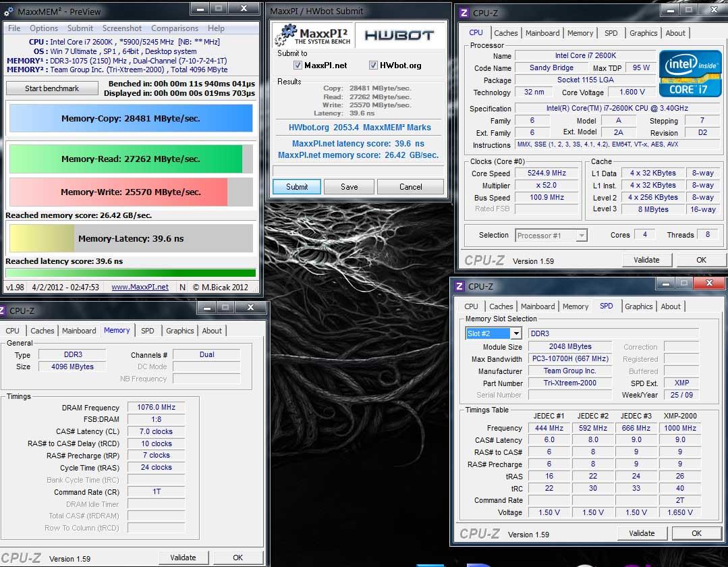Click the Memory-Latency yellow result bar
Image resolution: width=728 pixels, height=567 pixels.
(131, 238)
